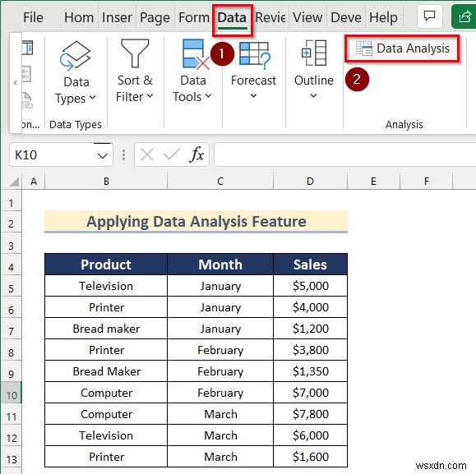
Task: Select column E header
Action: click(373, 182)
